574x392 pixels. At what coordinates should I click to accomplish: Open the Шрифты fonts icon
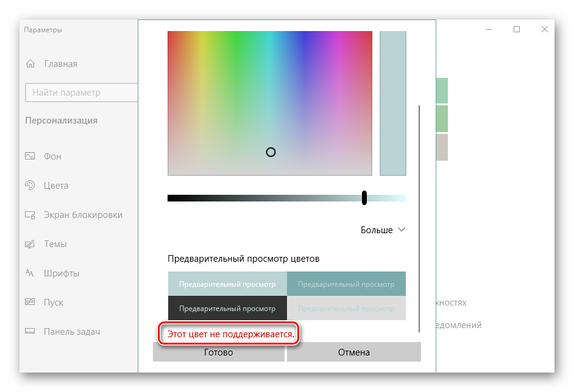(x=30, y=273)
